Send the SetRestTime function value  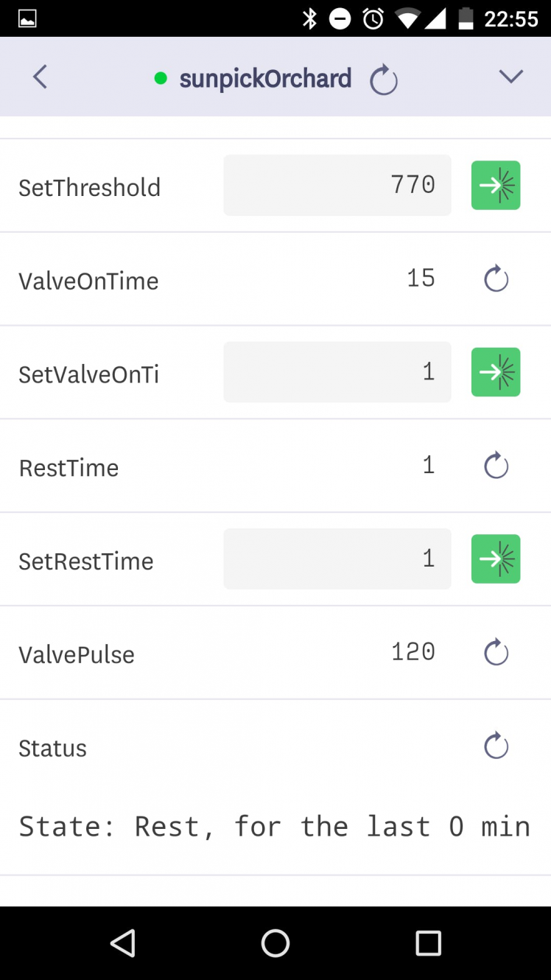click(x=496, y=559)
